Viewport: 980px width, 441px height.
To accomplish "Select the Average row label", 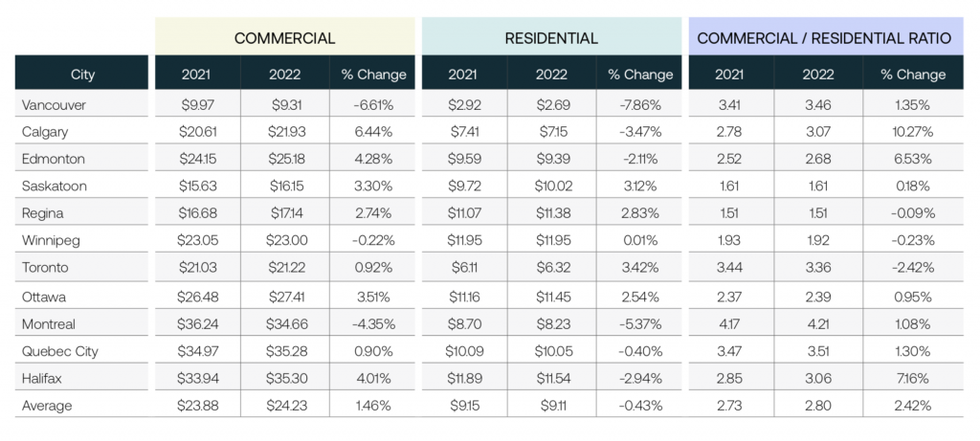I will (45, 406).
